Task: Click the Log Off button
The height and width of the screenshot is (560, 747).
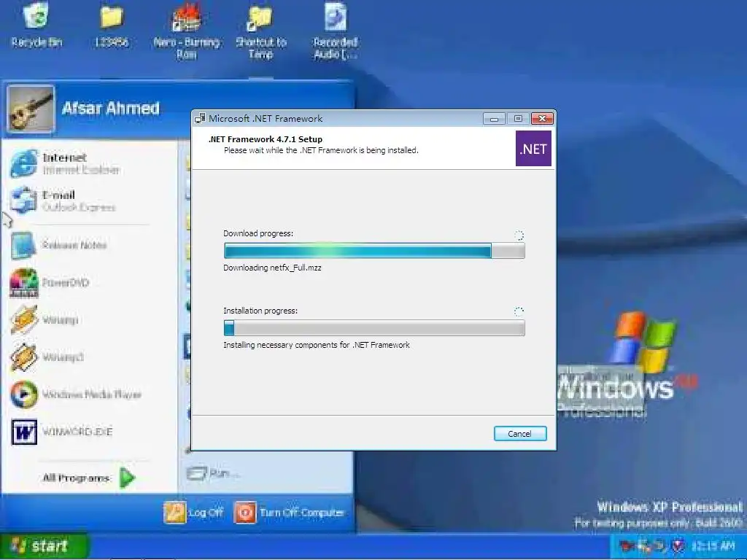Action: click(193, 513)
